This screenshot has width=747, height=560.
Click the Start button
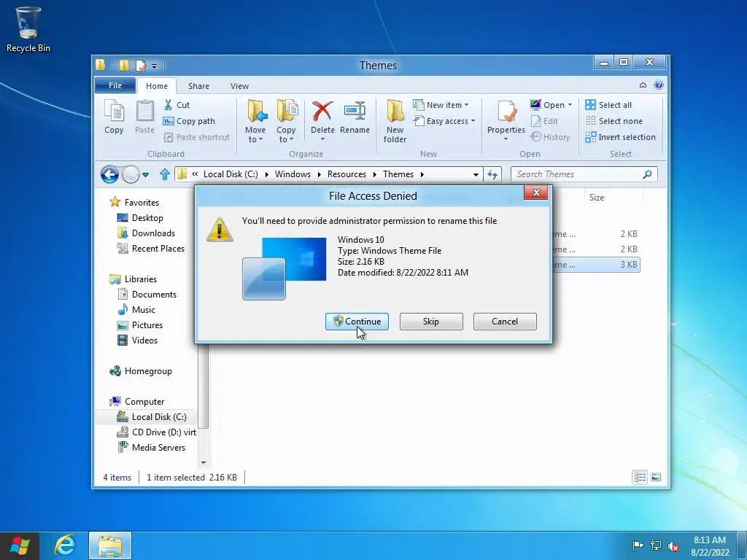click(x=20, y=545)
